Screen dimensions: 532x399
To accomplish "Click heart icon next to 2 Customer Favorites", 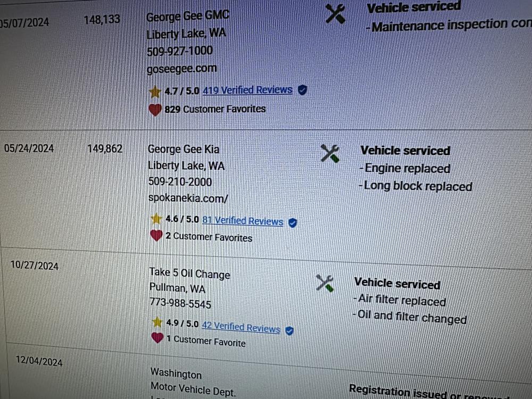I will pyautogui.click(x=156, y=236).
